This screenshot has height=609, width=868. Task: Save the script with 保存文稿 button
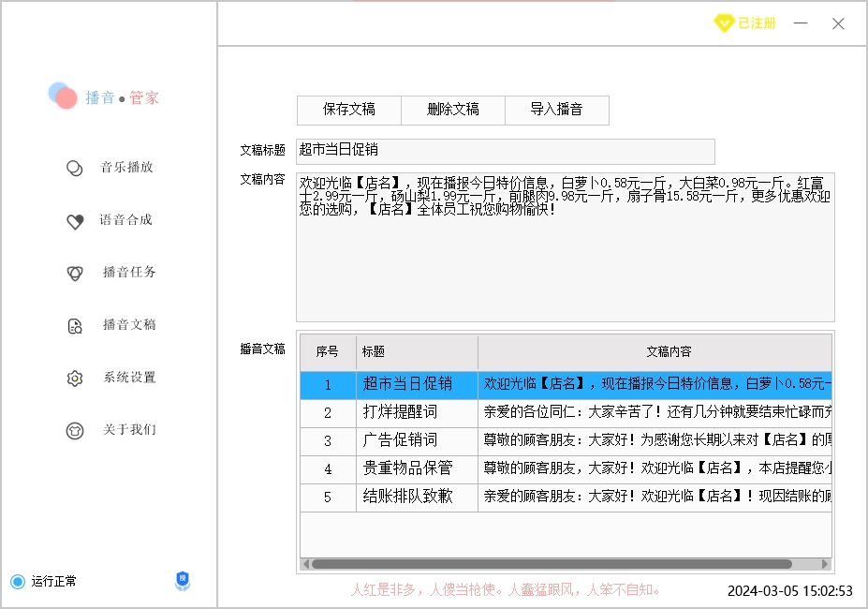349,110
